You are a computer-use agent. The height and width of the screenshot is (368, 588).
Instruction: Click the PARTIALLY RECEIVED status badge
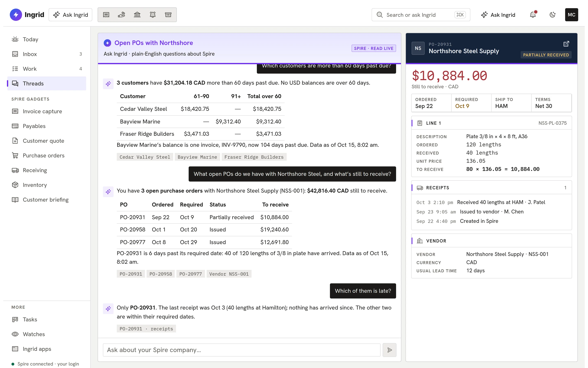tap(546, 55)
